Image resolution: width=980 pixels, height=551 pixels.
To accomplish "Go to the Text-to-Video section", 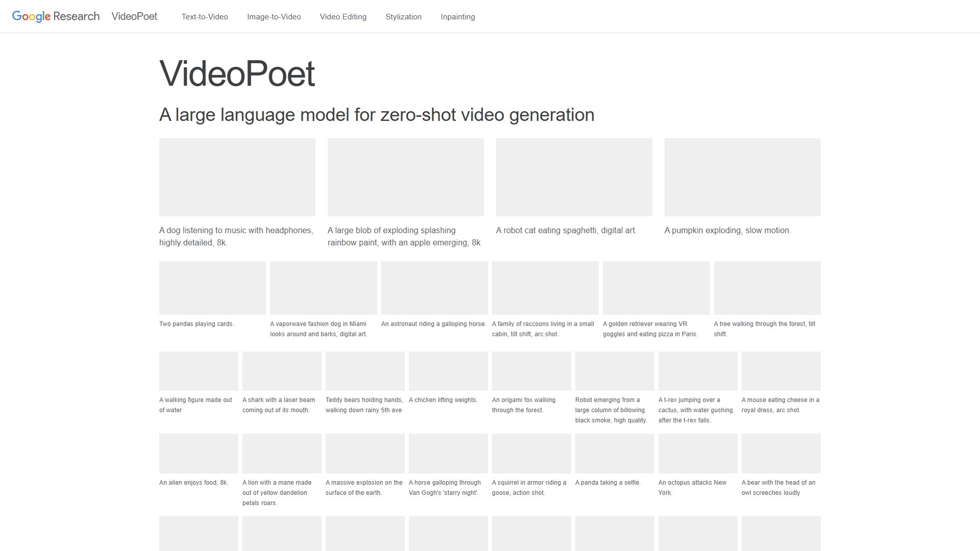I will pyautogui.click(x=205, y=17).
